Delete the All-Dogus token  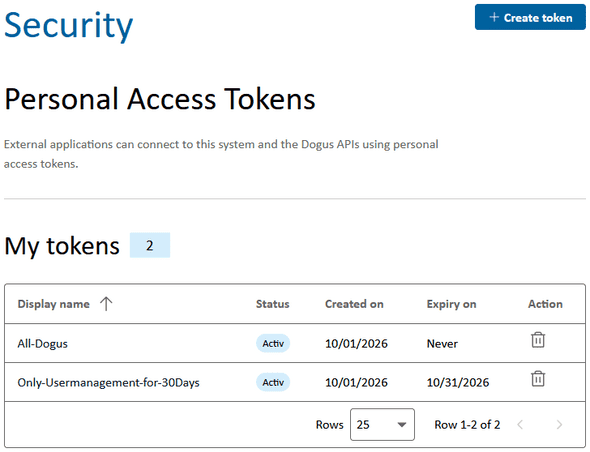point(538,340)
